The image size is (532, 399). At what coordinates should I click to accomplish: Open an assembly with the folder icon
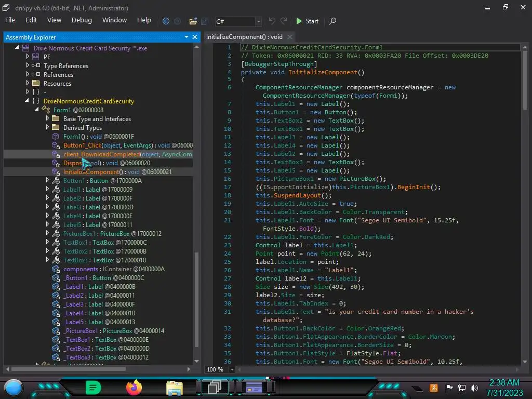point(193,21)
